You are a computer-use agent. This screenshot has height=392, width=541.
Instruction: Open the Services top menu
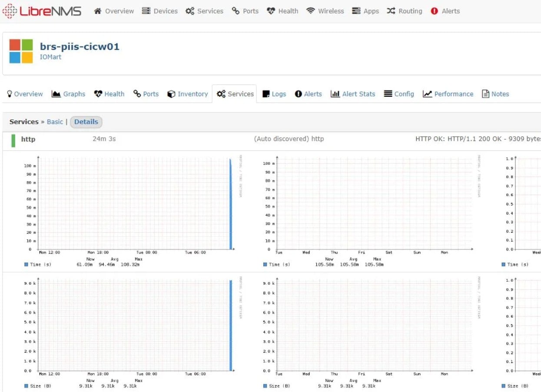pyautogui.click(x=204, y=11)
